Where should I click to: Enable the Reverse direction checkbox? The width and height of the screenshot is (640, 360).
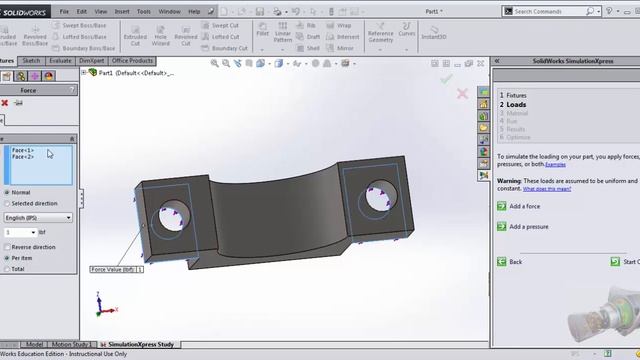(7, 247)
